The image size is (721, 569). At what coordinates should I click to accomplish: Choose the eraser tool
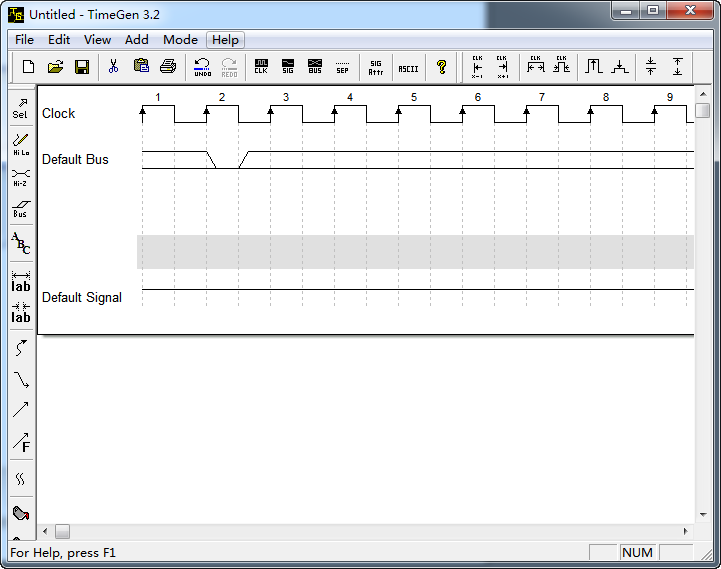click(21, 513)
